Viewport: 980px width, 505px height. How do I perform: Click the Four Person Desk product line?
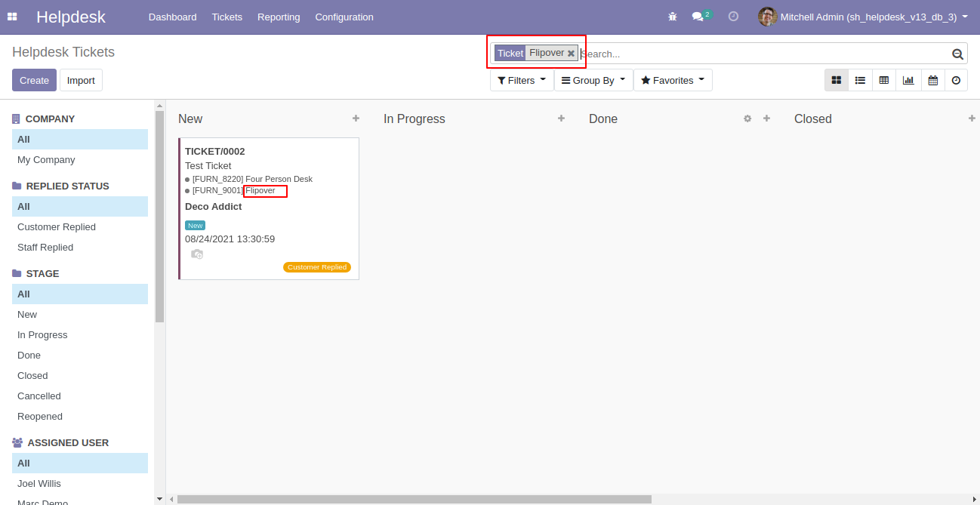(x=252, y=179)
